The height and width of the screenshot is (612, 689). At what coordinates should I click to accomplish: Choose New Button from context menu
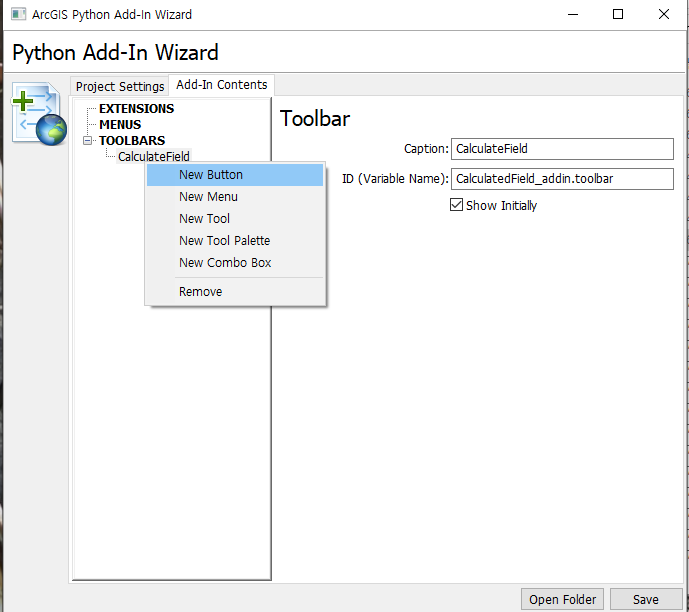(x=235, y=175)
